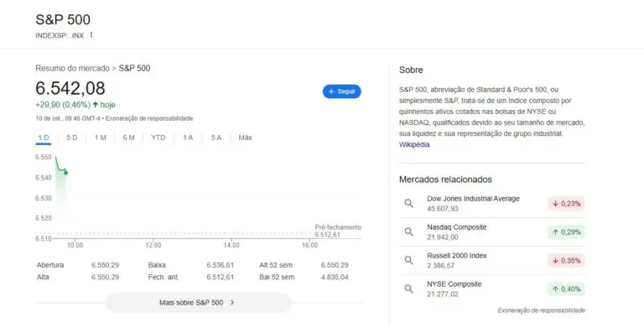Click Exoneração de responsabilidade link under the price
Viewport: 644px width, 323px height.
[149, 118]
